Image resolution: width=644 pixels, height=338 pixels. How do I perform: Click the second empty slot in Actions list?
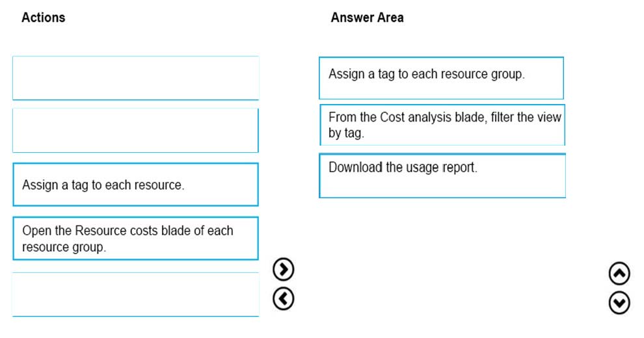tap(135, 131)
